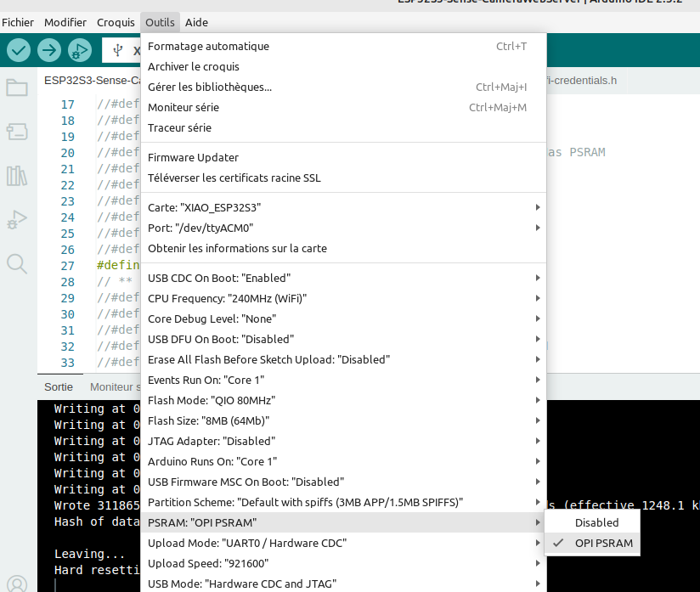Expand JTAG Adapter submenu
The width and height of the screenshot is (700, 592).
(343, 441)
